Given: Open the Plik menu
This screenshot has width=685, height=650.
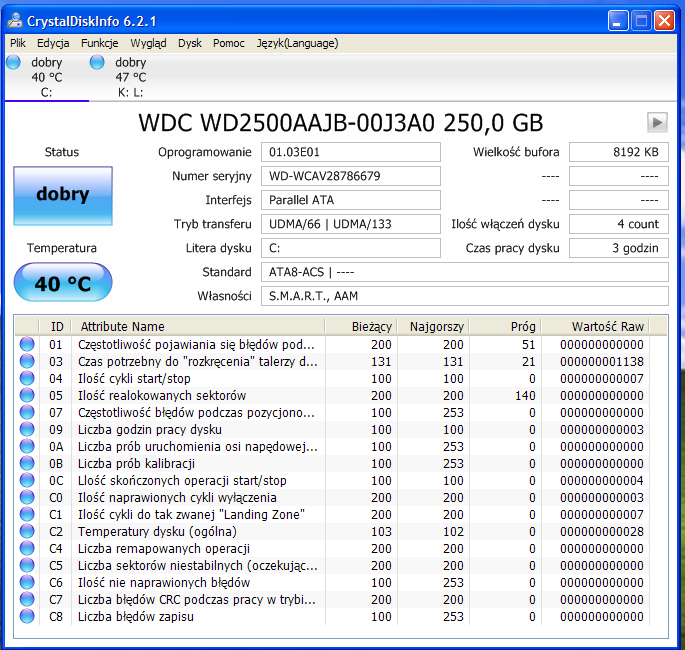Looking at the screenshot, I should tap(18, 43).
